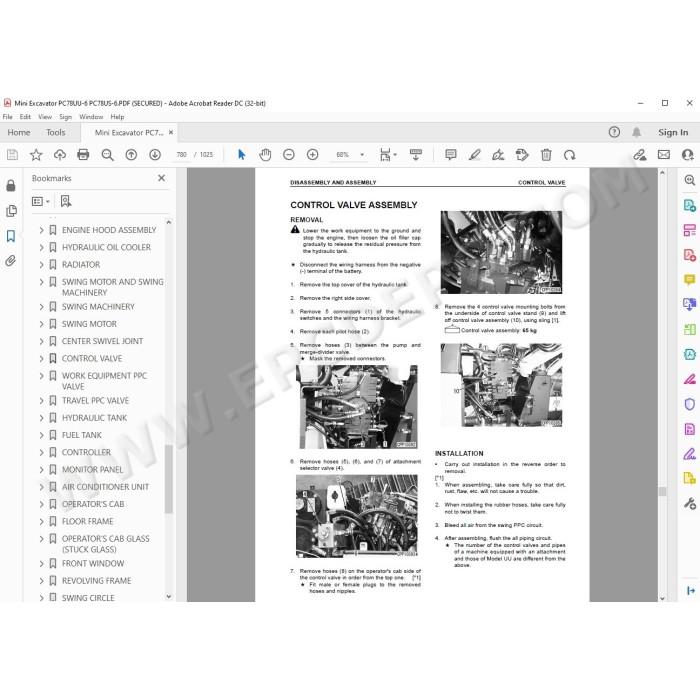Click the Sign In link
This screenshot has height=700, width=700.
(673, 133)
